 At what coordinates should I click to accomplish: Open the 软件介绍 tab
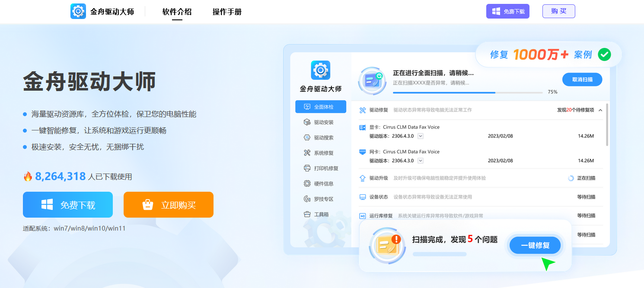[177, 12]
